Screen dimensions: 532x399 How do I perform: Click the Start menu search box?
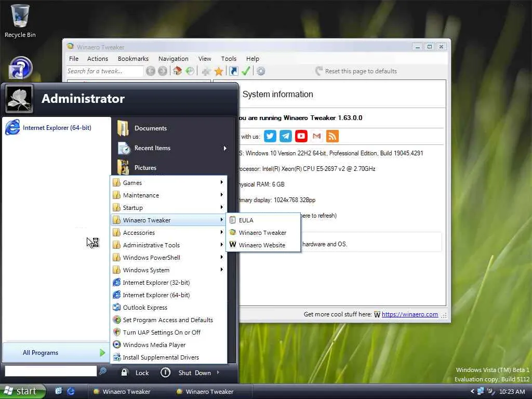point(50,371)
